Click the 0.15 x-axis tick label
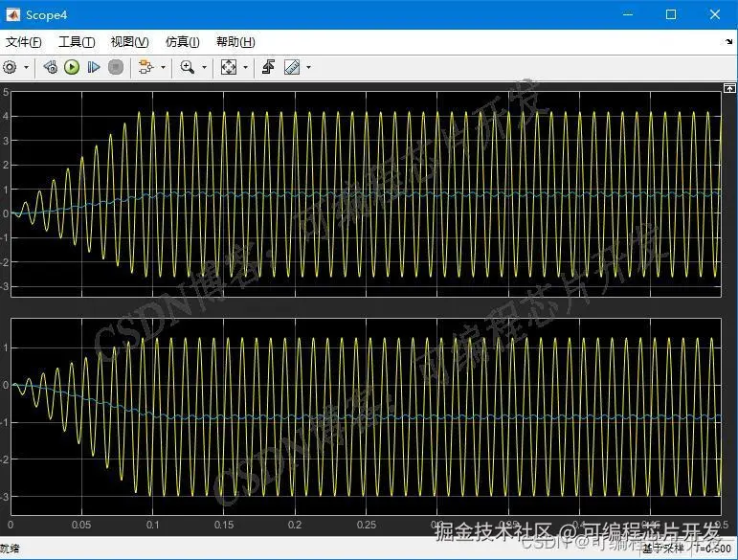This screenshot has height=560, width=738. point(224,525)
